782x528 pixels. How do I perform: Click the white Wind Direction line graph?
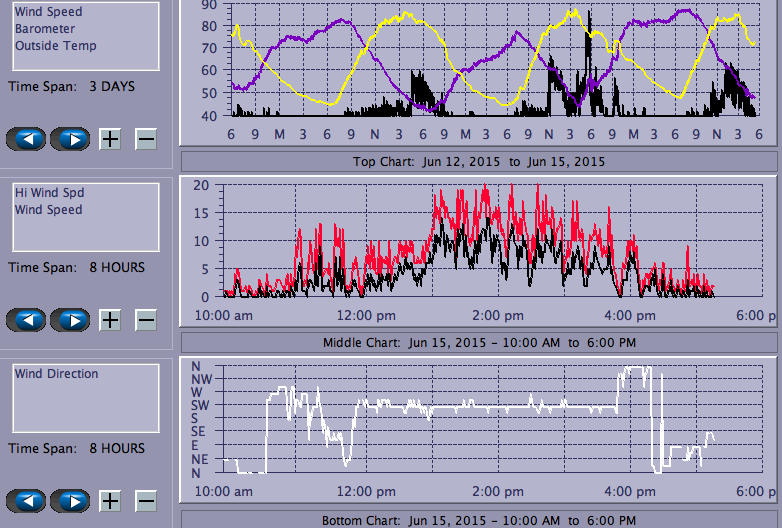480,406
